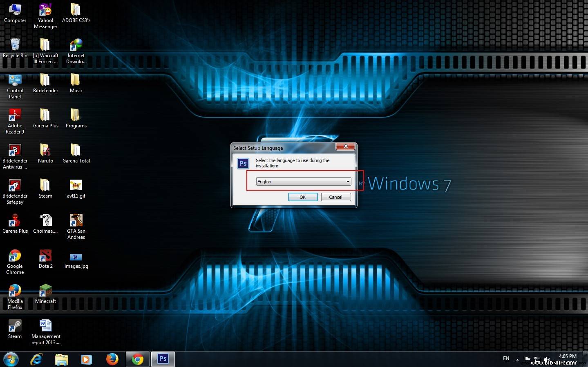Select Internet Download shortcut icon
Image resolution: width=588 pixels, height=367 pixels.
[x=76, y=51]
